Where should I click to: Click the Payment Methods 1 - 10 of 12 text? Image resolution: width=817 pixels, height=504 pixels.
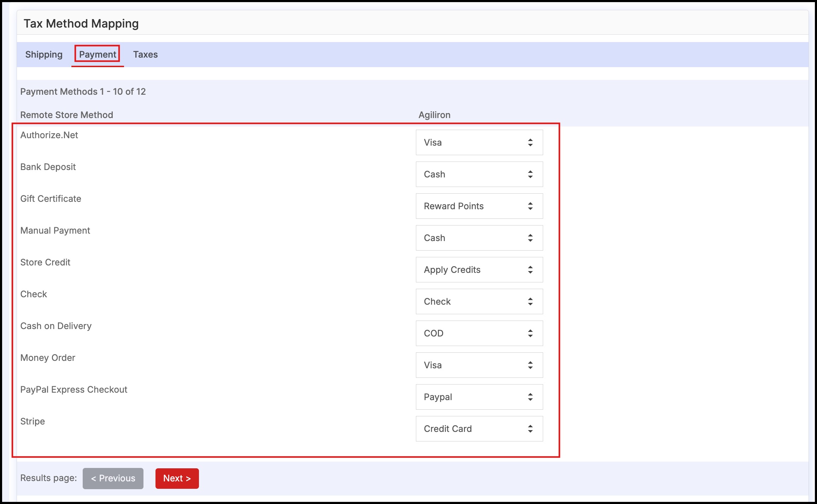(x=83, y=92)
